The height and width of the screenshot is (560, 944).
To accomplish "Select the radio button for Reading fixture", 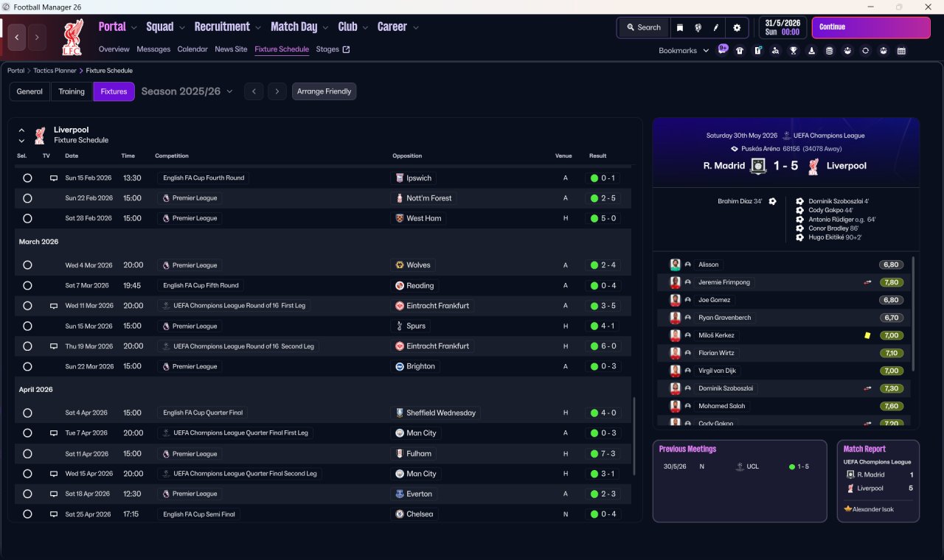I will click(x=27, y=286).
